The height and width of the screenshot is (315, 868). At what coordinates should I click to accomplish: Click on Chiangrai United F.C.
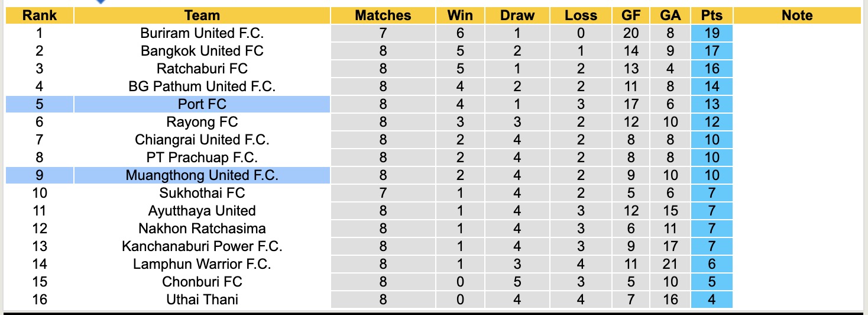click(x=202, y=140)
